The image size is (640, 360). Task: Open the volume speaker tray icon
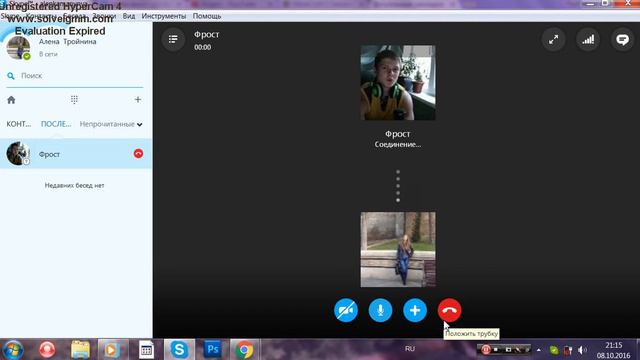click(582, 350)
